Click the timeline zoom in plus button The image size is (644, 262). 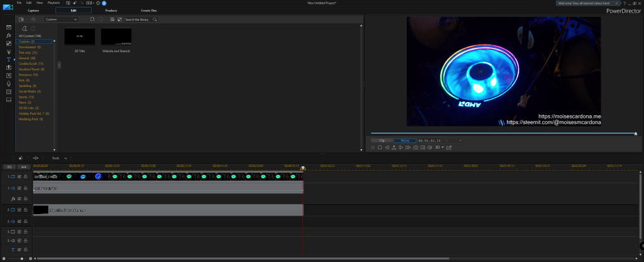pos(30,259)
